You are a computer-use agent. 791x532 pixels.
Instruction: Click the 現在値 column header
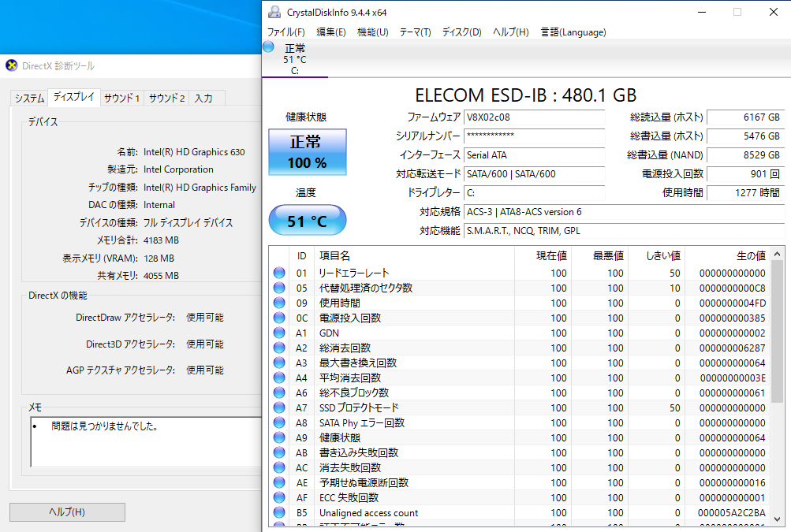coord(543,255)
